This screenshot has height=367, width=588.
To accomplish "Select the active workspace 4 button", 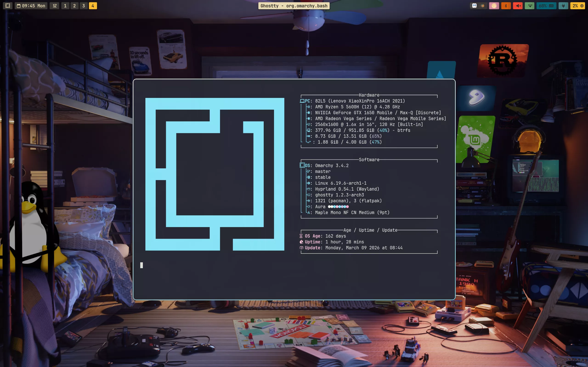I will click(93, 6).
